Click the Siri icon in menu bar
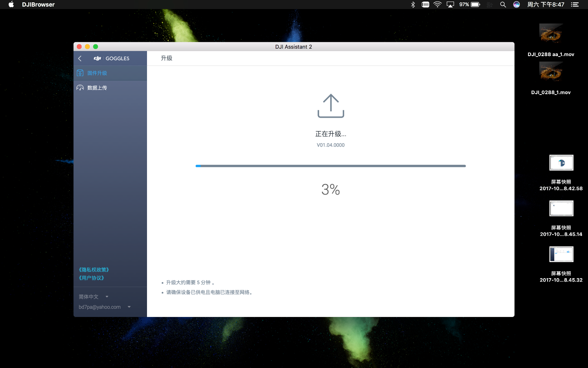Screen dimensions: 588x368 coord(517,4)
